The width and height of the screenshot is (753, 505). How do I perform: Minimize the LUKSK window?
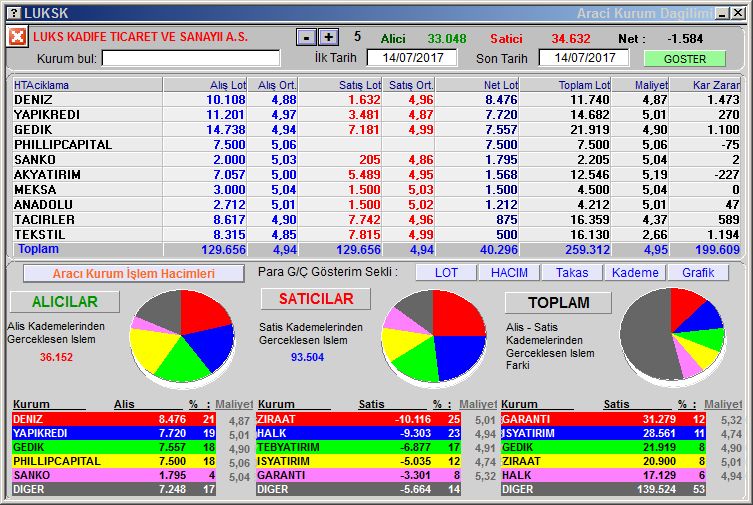[x=722, y=13]
